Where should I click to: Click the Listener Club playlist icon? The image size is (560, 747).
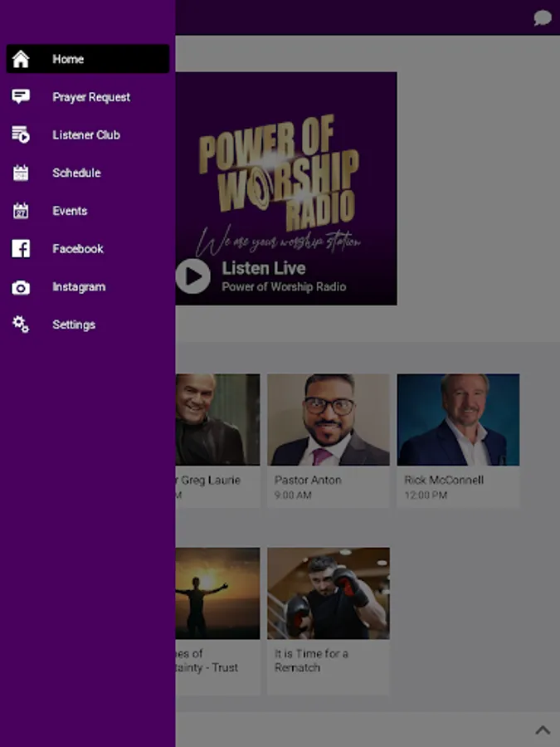click(21, 134)
